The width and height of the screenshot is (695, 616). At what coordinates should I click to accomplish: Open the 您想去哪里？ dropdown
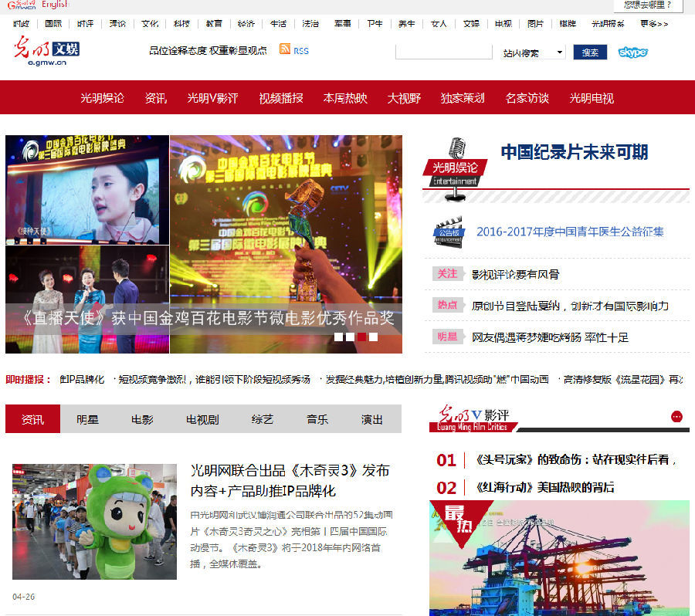coord(648,5)
